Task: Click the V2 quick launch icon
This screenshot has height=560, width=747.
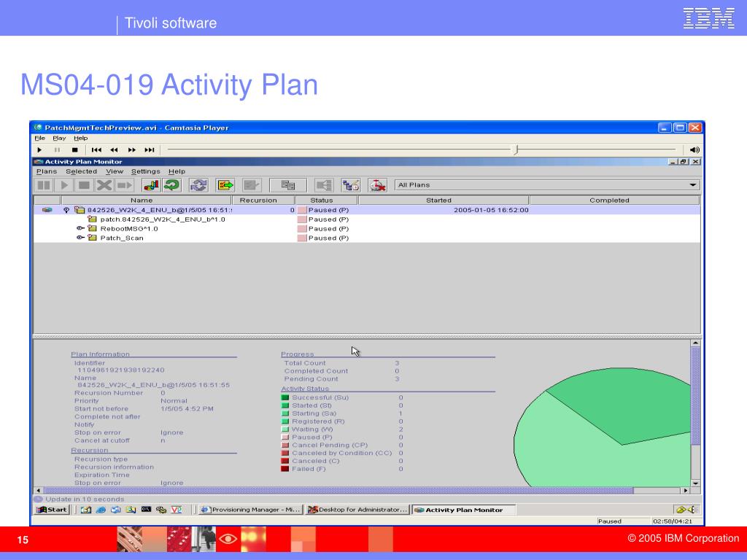Action: 177,510
